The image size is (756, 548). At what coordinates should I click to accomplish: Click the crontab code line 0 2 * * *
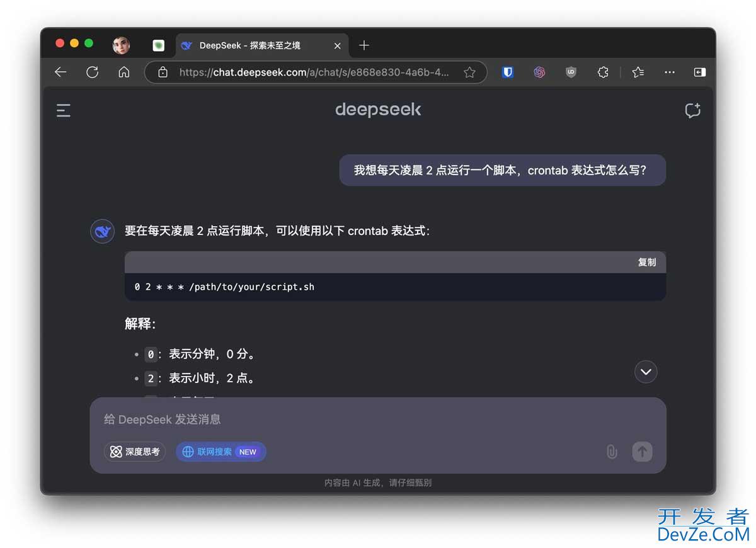[x=224, y=287]
